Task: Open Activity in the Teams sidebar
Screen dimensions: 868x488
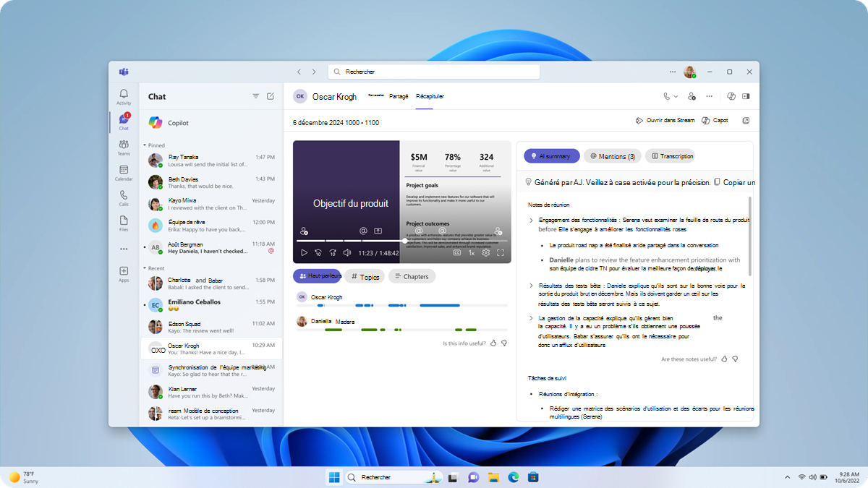Action: pyautogui.click(x=124, y=97)
